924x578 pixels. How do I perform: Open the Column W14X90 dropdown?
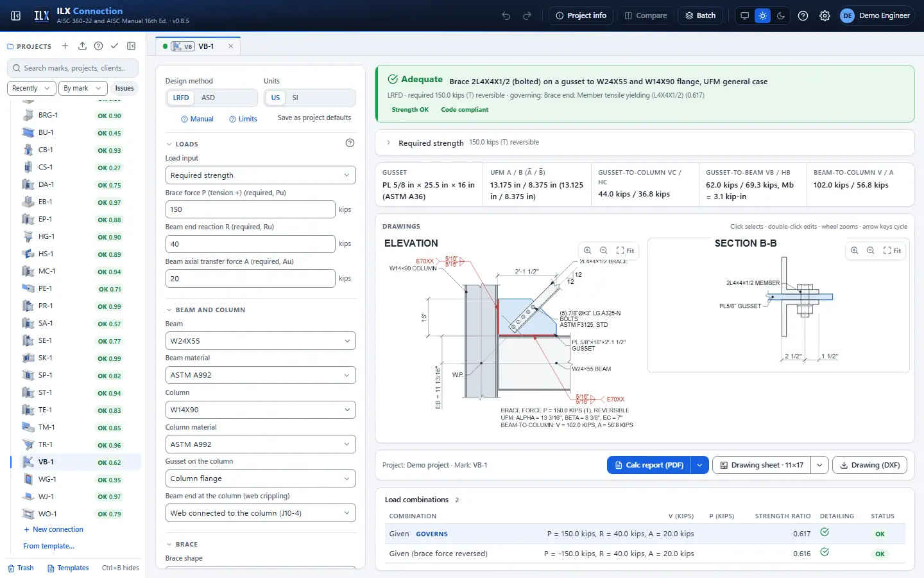point(261,410)
